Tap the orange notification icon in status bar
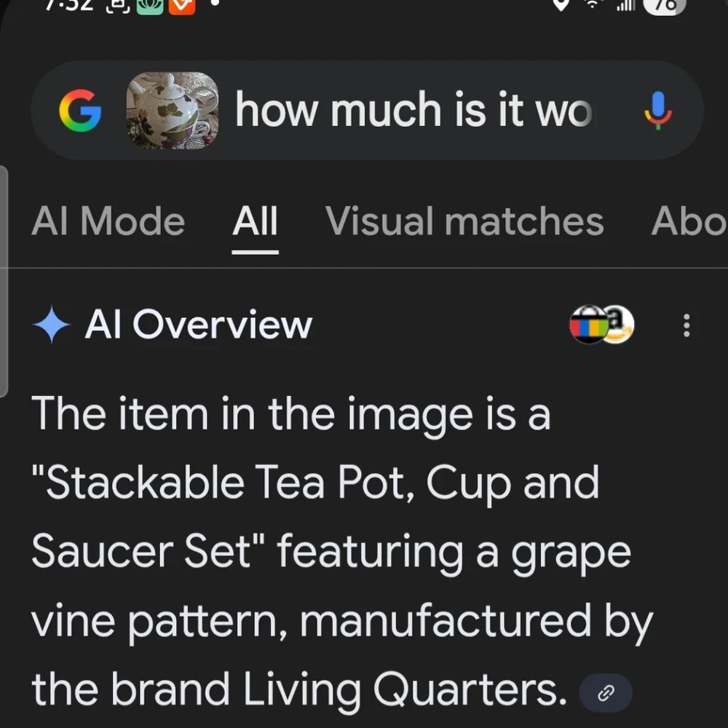This screenshot has width=728, height=728. coord(181,6)
